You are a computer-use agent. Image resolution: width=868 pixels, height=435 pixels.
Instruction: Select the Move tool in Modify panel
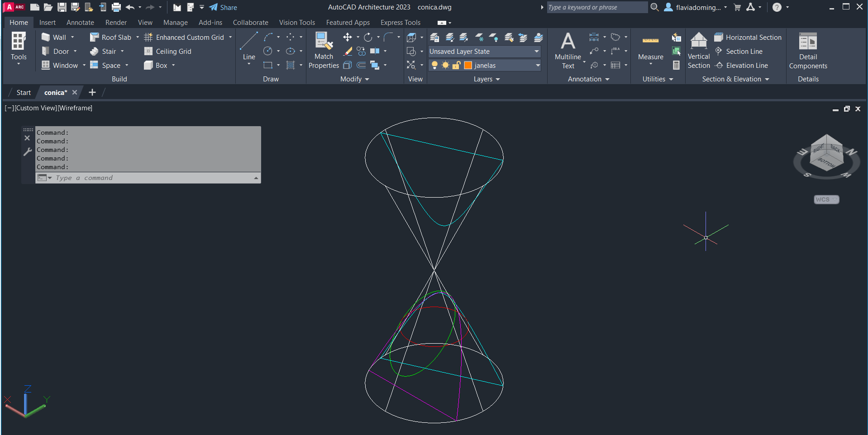pos(347,37)
